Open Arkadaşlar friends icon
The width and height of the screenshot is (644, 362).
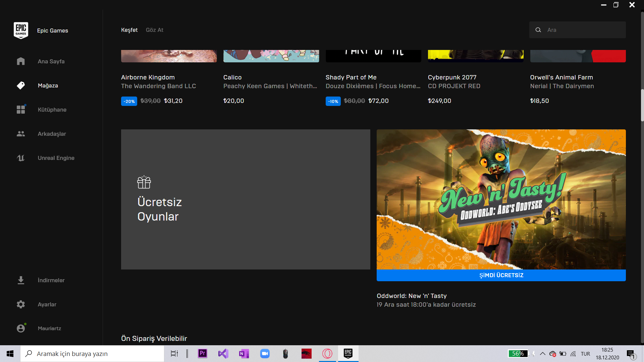coord(21,134)
